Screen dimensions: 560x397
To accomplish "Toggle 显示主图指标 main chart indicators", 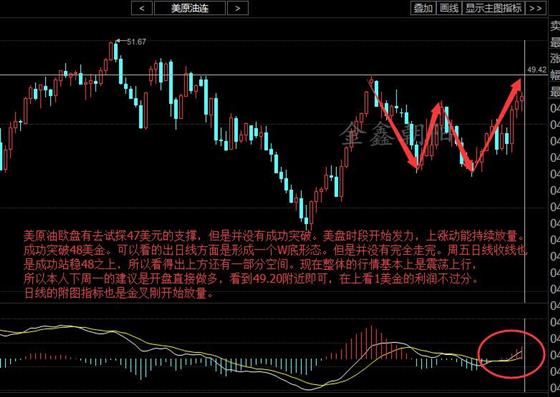I will 493,8.
